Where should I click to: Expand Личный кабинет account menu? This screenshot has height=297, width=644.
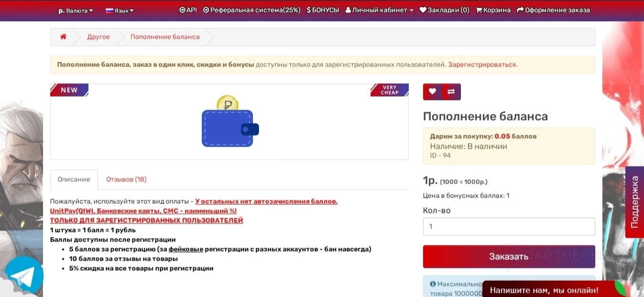coord(379,10)
